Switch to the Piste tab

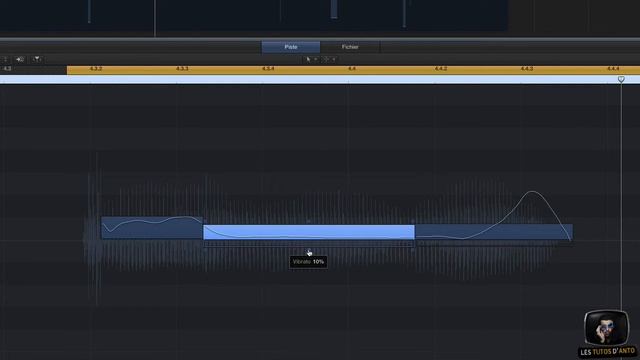pyautogui.click(x=291, y=47)
